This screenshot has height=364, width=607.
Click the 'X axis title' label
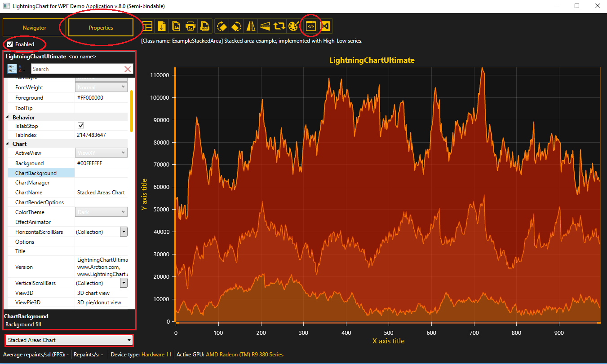[x=389, y=341]
